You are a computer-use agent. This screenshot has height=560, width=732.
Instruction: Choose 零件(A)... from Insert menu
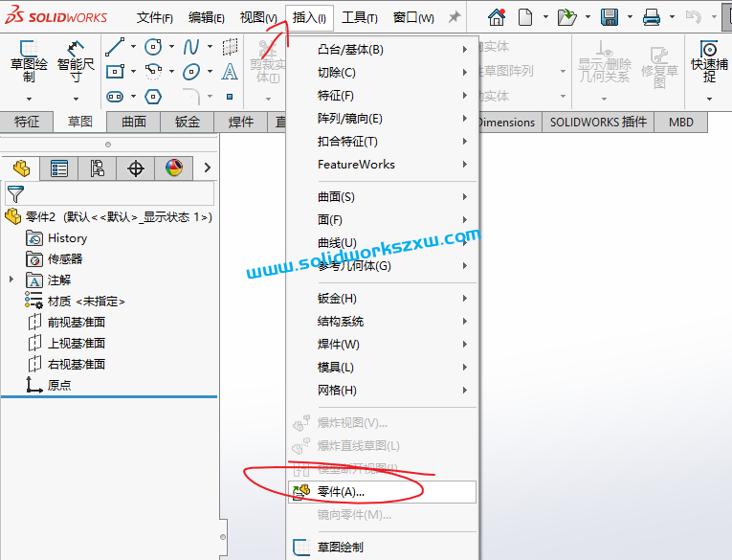(382, 492)
